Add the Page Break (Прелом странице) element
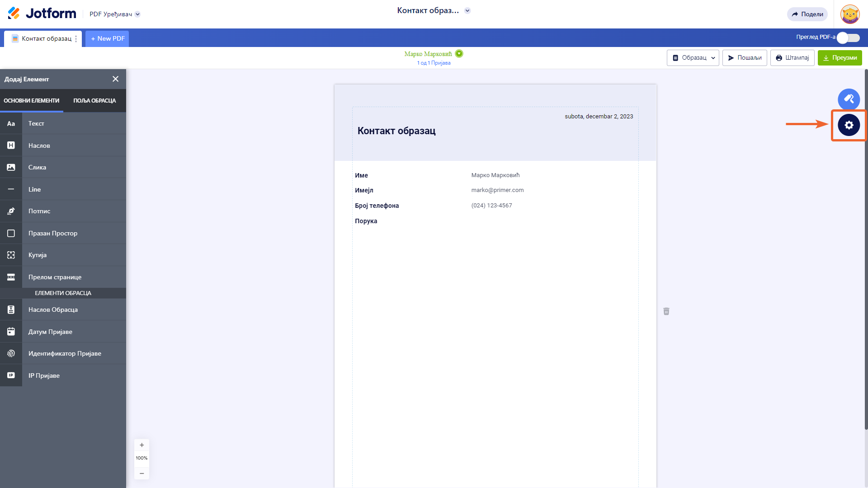This screenshot has width=868, height=488. click(x=63, y=277)
